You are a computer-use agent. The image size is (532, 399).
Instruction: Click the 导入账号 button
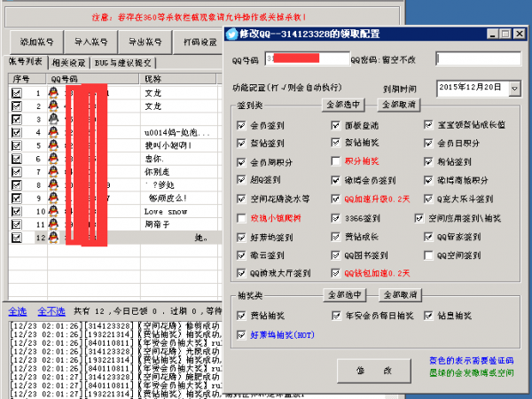91,42
